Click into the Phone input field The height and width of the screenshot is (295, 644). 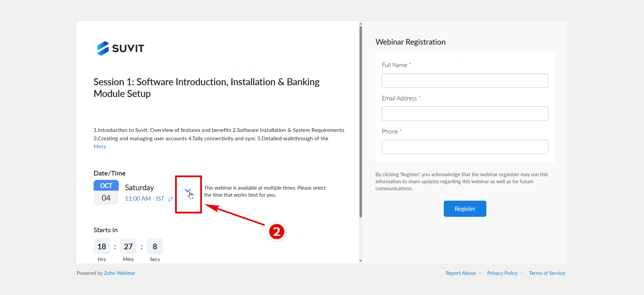coord(465,147)
